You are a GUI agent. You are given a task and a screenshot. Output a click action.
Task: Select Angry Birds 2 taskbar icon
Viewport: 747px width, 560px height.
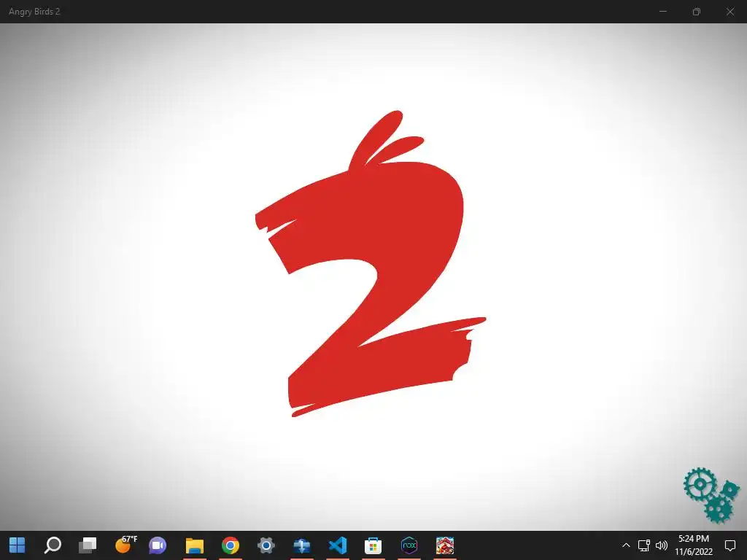pos(445,545)
